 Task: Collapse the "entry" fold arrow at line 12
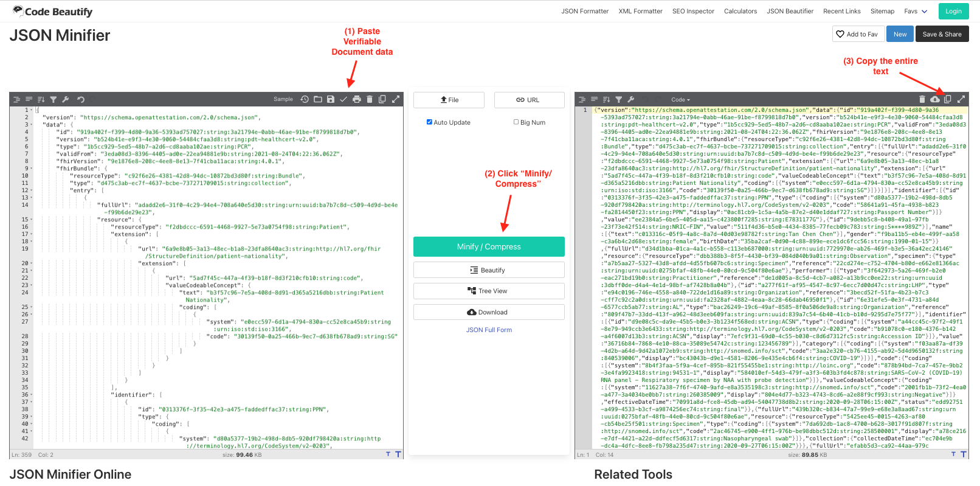pyautogui.click(x=32, y=190)
